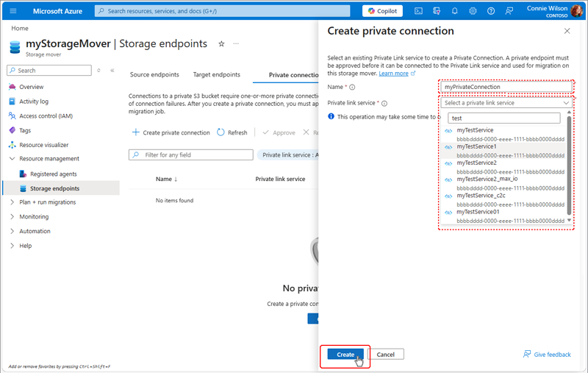The height and width of the screenshot is (373, 588).
Task: Click the Private link service filter pill
Action: 287,155
